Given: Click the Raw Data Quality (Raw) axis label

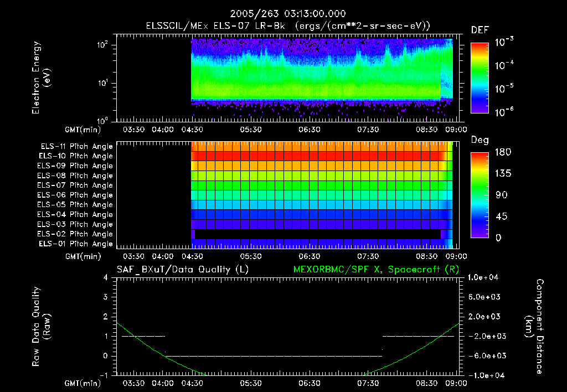Looking at the screenshot, I should (41, 327).
